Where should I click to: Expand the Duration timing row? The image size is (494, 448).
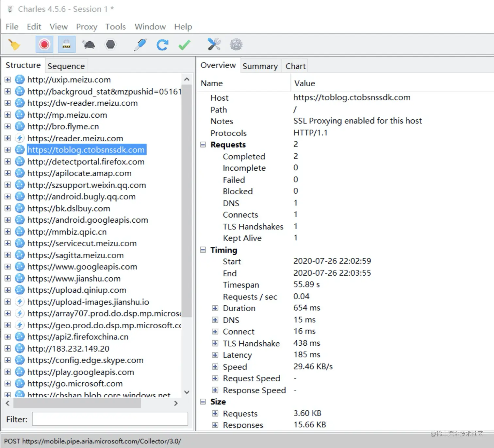[215, 308]
